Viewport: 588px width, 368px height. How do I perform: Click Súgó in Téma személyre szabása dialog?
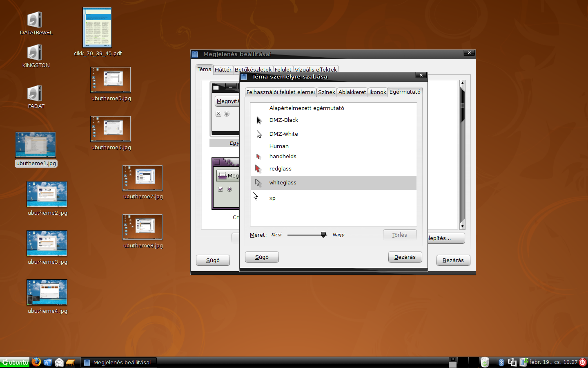(x=262, y=257)
